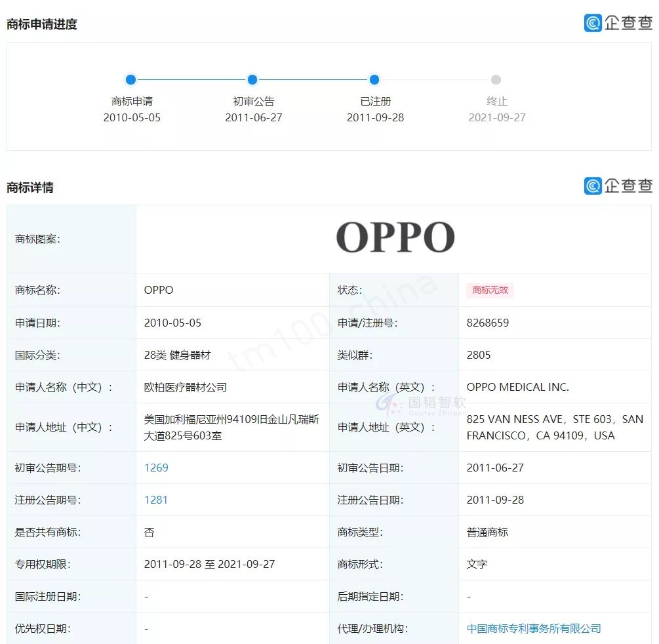Click the 国际分类 label
Image resolution: width=659 pixels, height=644 pixels.
click(x=37, y=355)
